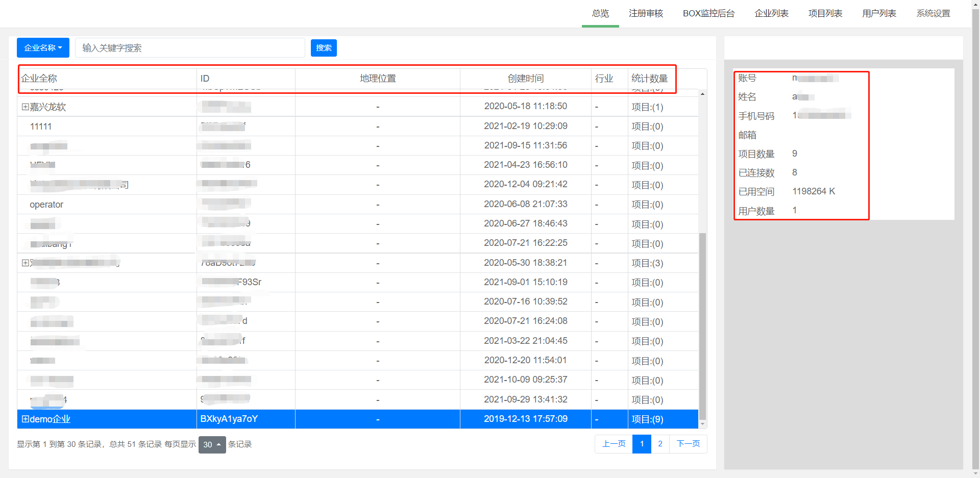Select the operator enterprise row
Viewport: 980px width, 478px height.
click(358, 205)
